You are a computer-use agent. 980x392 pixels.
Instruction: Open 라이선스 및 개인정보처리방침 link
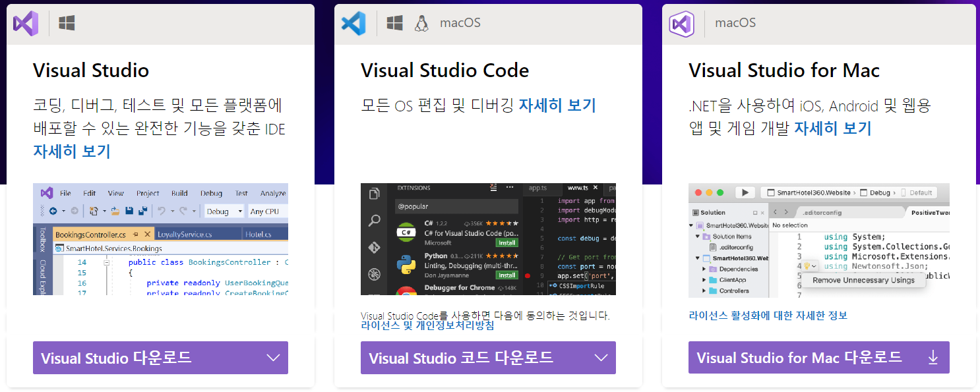point(427,325)
